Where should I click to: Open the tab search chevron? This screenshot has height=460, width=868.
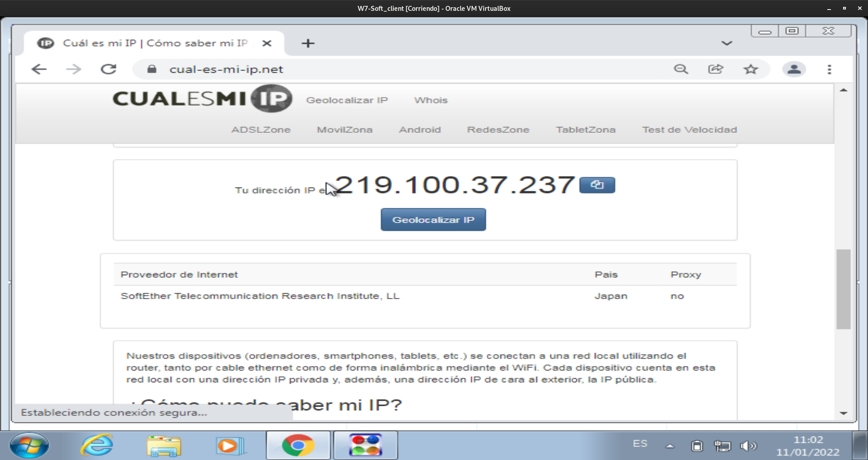point(726,43)
